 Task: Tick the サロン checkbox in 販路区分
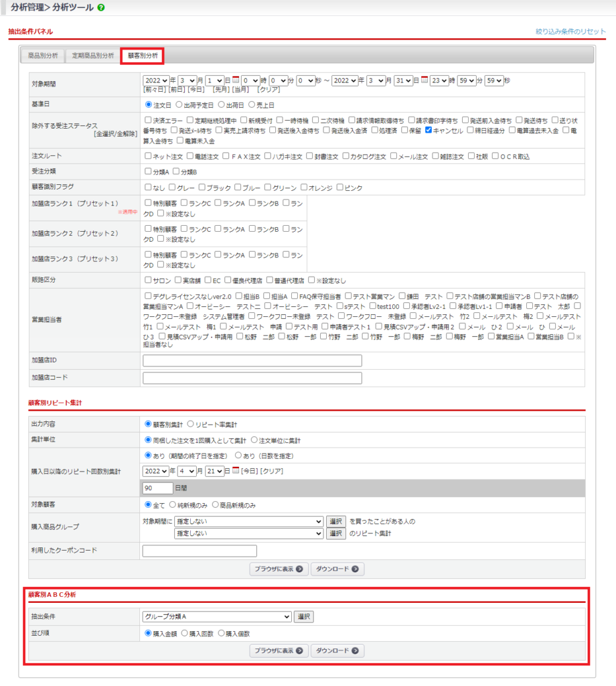[x=148, y=280]
